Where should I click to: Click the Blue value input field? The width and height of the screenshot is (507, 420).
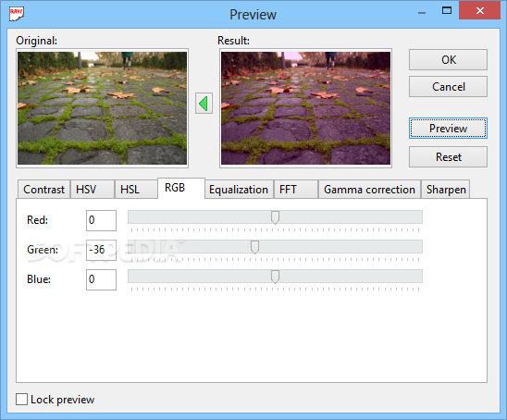click(x=101, y=279)
